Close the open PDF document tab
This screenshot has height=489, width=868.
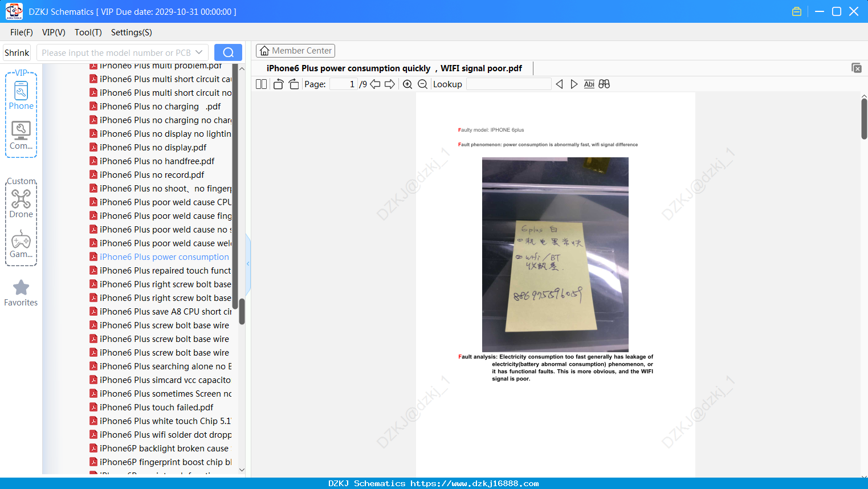[x=857, y=68]
